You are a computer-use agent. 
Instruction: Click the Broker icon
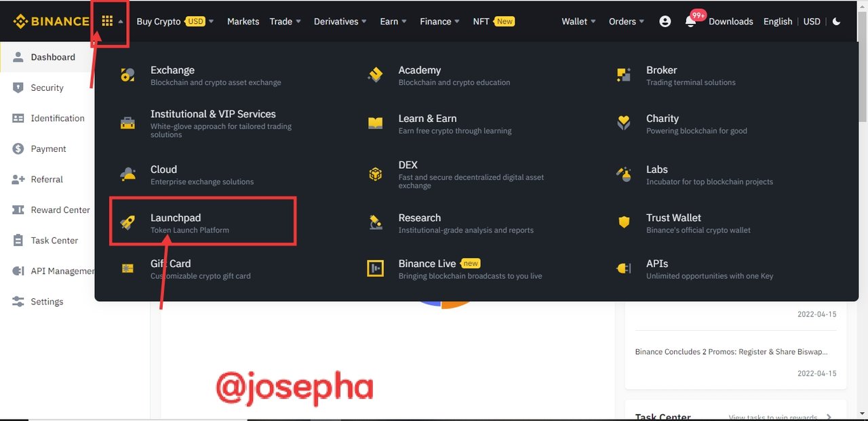click(x=623, y=75)
